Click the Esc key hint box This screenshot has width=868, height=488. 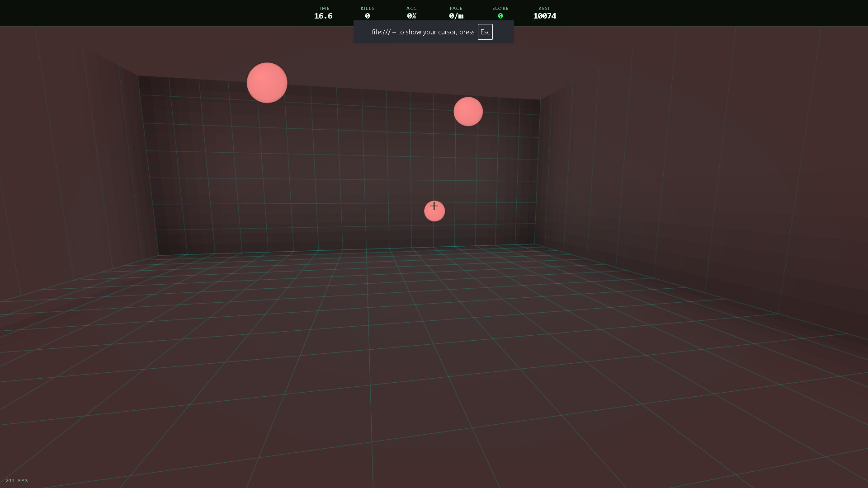(485, 32)
